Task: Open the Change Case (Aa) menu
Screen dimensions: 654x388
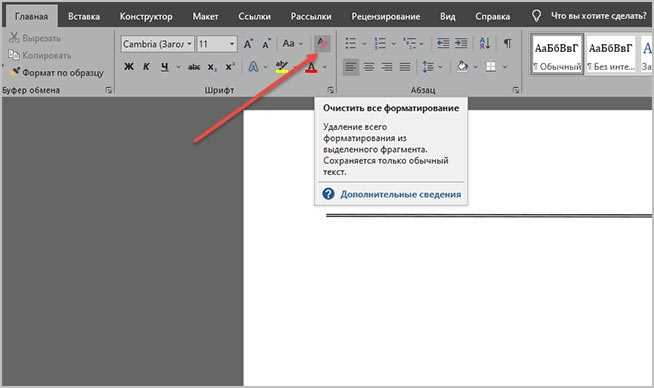Action: coord(292,43)
